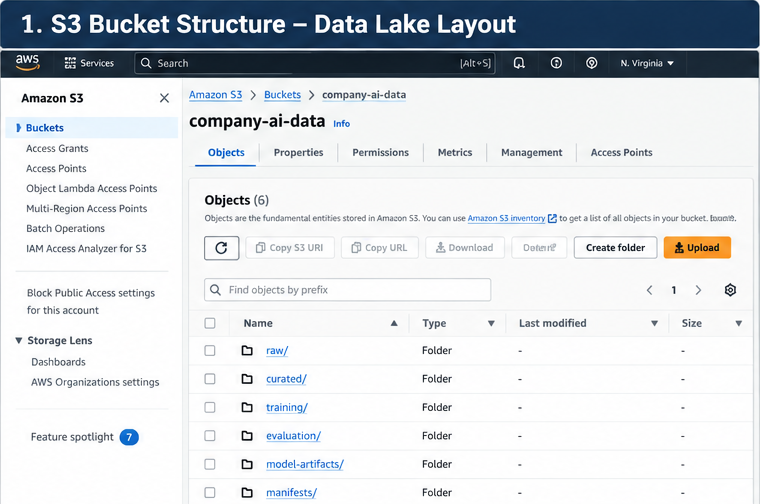Close the Amazon S3 sidebar

click(164, 98)
